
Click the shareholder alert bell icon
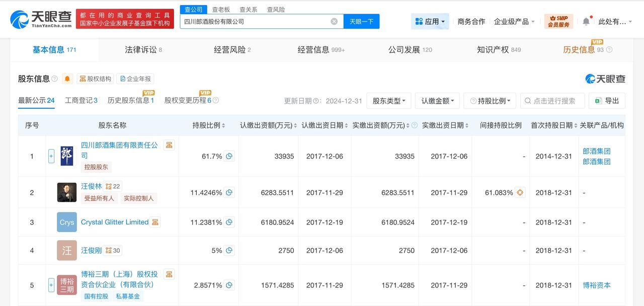click(67, 79)
